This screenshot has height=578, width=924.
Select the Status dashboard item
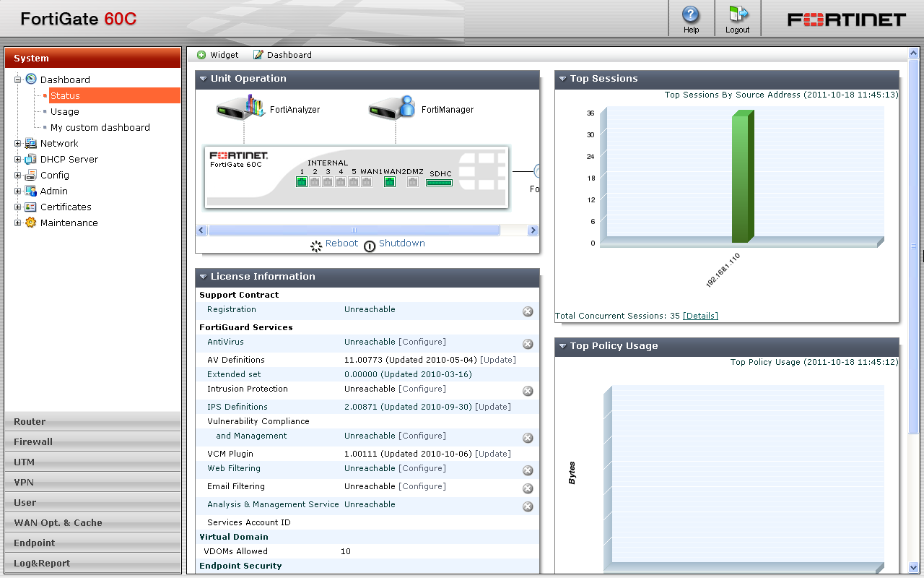(x=114, y=95)
